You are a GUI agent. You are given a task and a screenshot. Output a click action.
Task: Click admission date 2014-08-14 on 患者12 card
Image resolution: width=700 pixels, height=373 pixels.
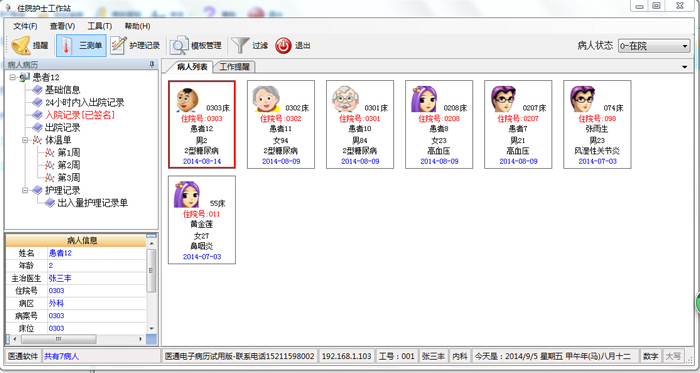point(202,162)
